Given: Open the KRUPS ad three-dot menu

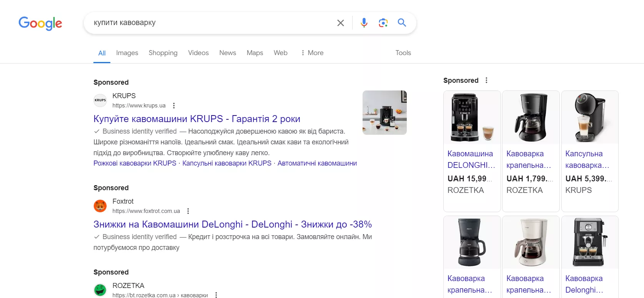Looking at the screenshot, I should coord(174,105).
